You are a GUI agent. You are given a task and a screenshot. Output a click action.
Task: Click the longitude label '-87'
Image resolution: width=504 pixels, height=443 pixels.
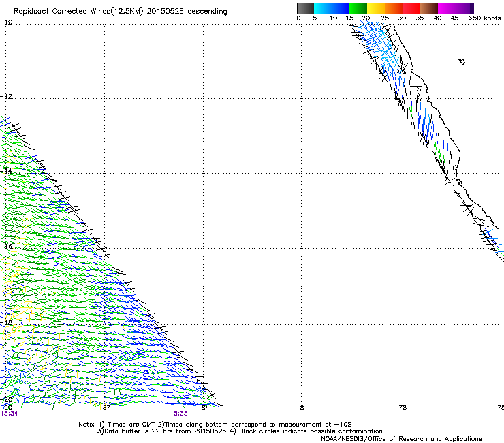[x=104, y=408]
